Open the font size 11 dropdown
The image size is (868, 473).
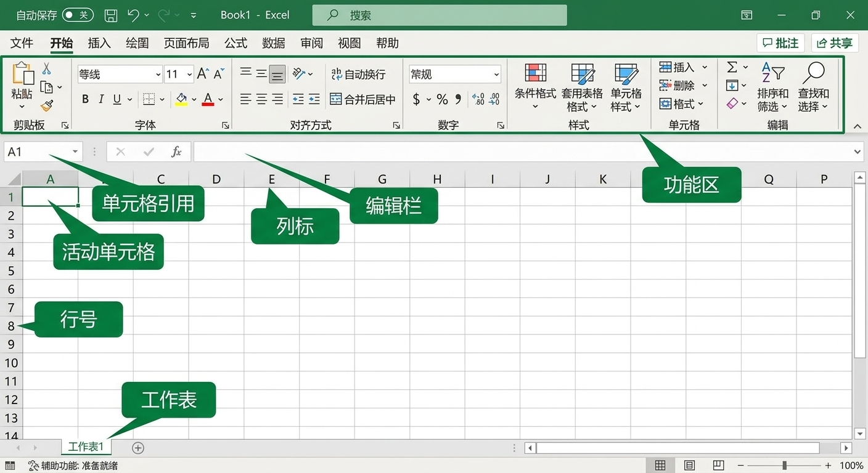click(189, 75)
